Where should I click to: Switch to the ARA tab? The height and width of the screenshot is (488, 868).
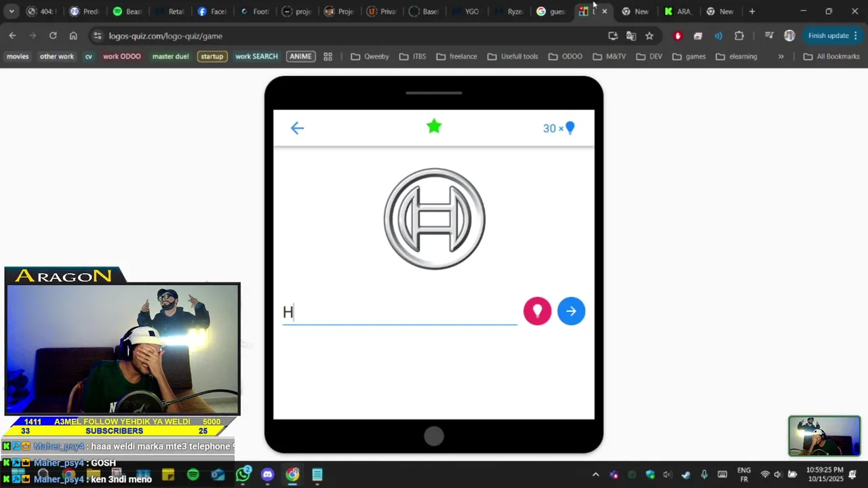pyautogui.click(x=679, y=12)
